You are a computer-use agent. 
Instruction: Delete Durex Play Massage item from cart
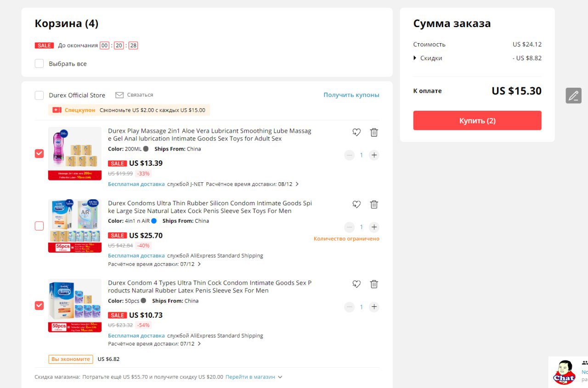(374, 132)
